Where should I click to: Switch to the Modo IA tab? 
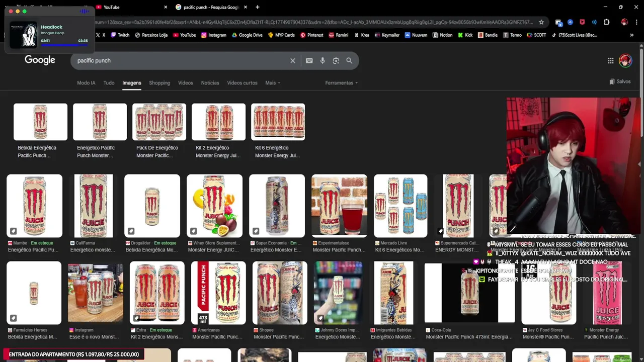pyautogui.click(x=86, y=83)
